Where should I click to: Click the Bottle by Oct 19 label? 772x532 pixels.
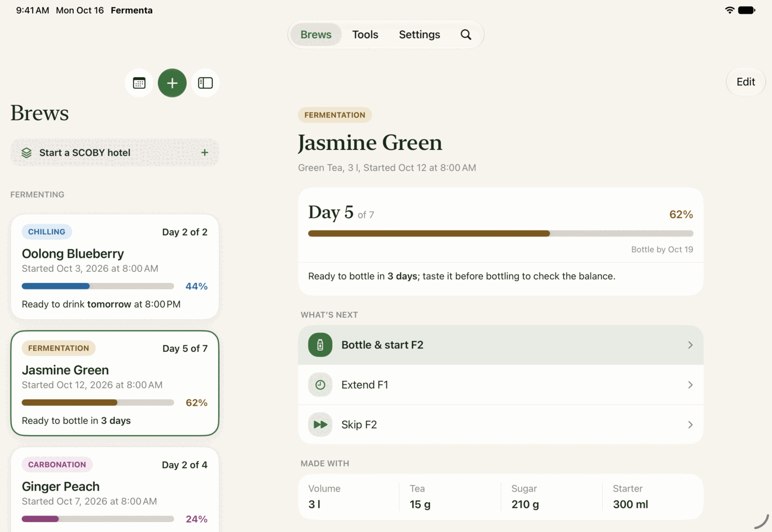click(x=662, y=249)
